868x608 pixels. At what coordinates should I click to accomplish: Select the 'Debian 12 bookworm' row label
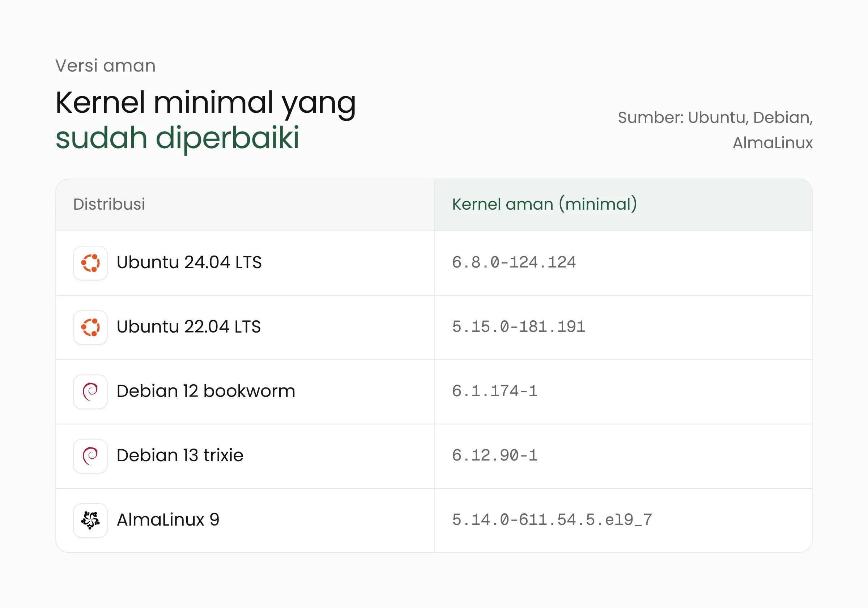206,391
